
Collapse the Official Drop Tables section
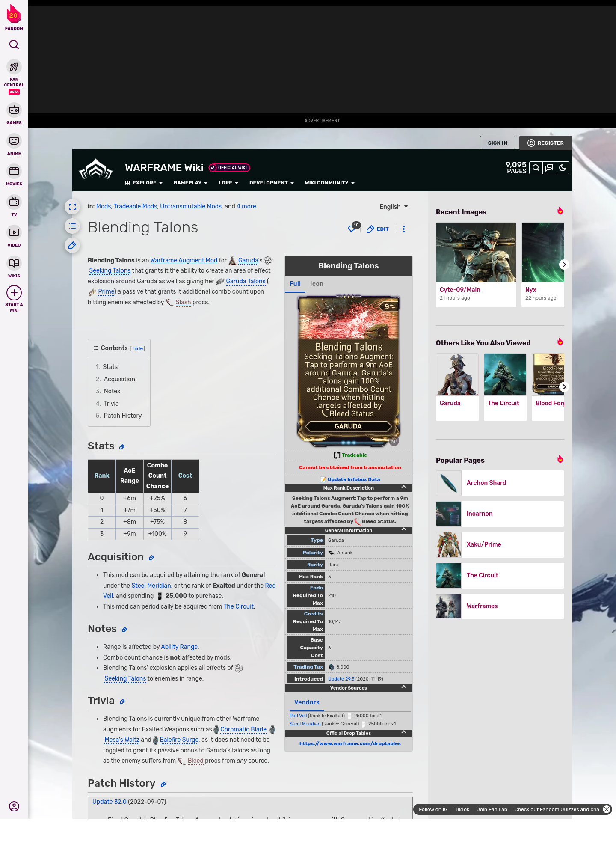pos(403,732)
